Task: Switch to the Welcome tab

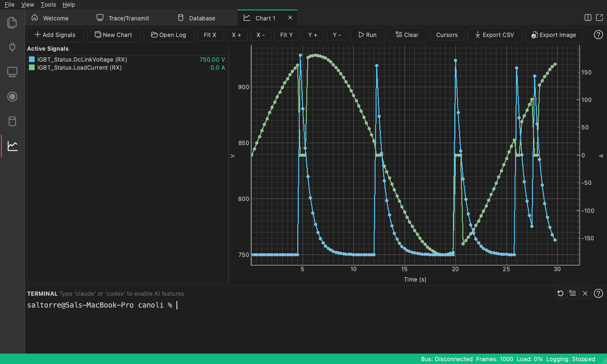Action: (50, 18)
